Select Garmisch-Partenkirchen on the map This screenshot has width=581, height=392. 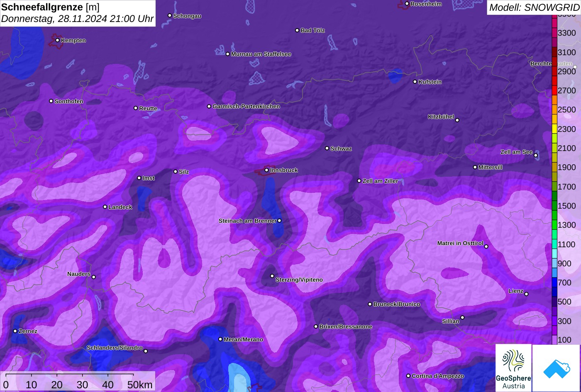coord(246,106)
